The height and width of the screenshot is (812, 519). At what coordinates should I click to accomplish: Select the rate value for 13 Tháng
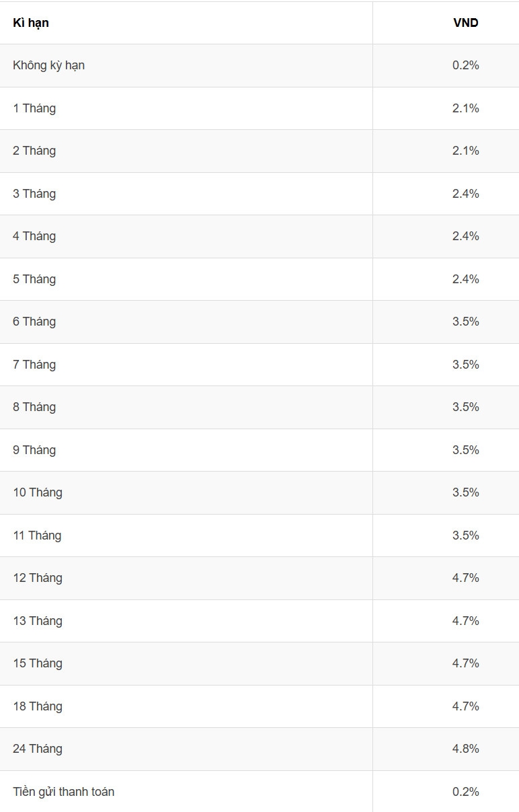click(465, 621)
